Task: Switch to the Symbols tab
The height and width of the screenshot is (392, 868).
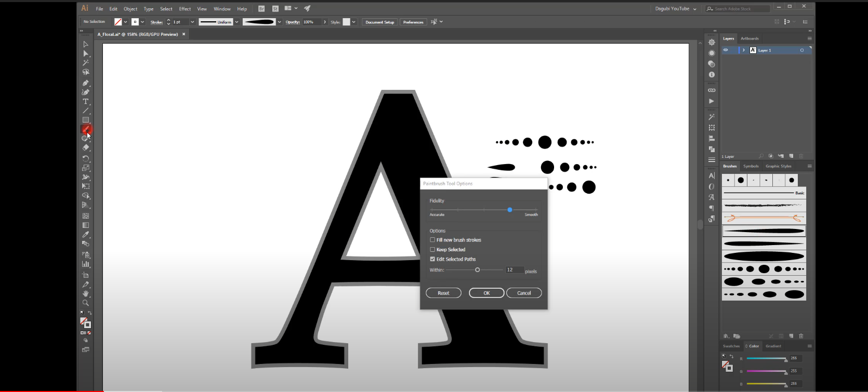Action: click(x=751, y=166)
